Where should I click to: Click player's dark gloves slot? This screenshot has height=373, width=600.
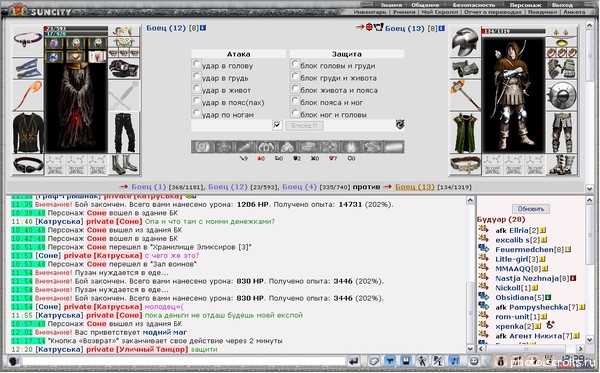pos(124,69)
